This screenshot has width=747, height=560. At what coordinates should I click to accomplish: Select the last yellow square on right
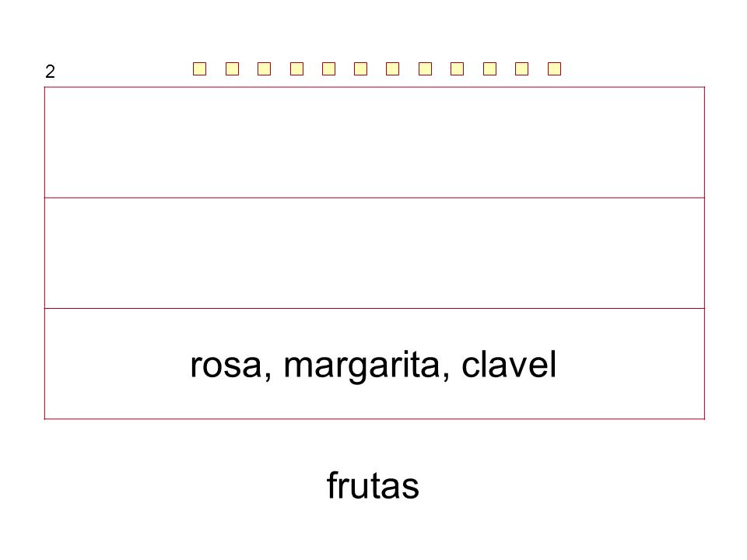554,69
